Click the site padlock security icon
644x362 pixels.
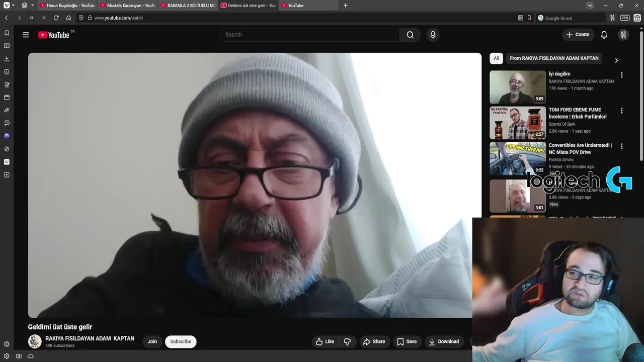90,18
